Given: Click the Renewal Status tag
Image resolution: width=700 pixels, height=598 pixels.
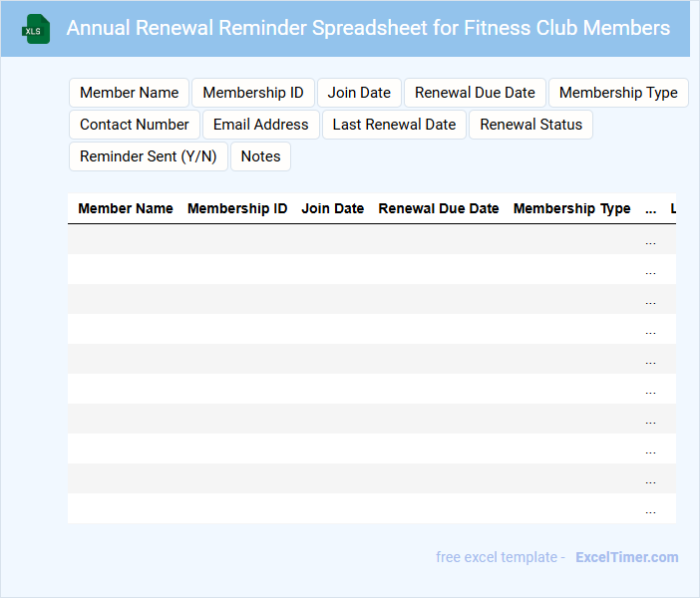Looking at the screenshot, I should [x=530, y=125].
